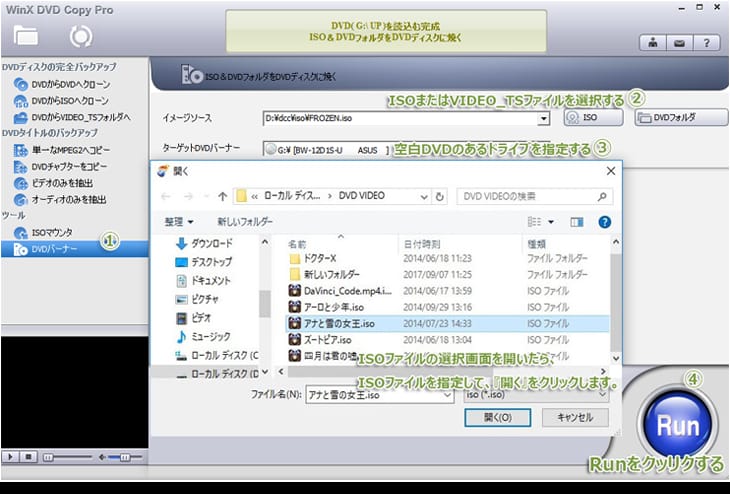The height and width of the screenshot is (494, 730).
Task: Select DaVinci_Code.mp4 ISO file
Action: pyautogui.click(x=447, y=291)
